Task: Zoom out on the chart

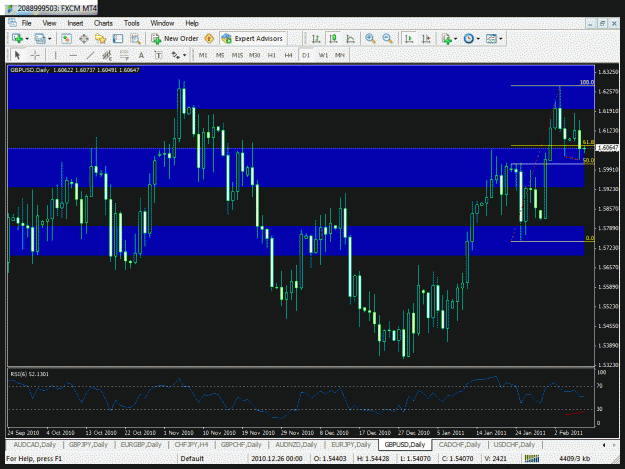Action: [387, 39]
